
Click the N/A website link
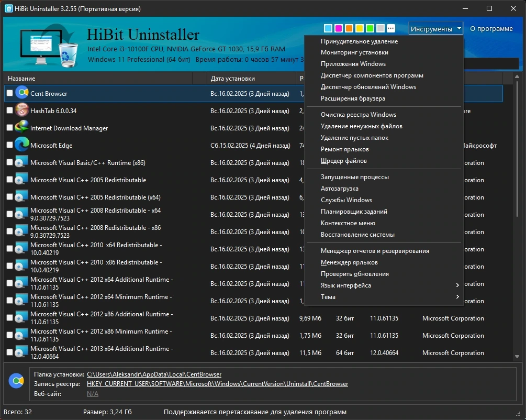(x=93, y=393)
